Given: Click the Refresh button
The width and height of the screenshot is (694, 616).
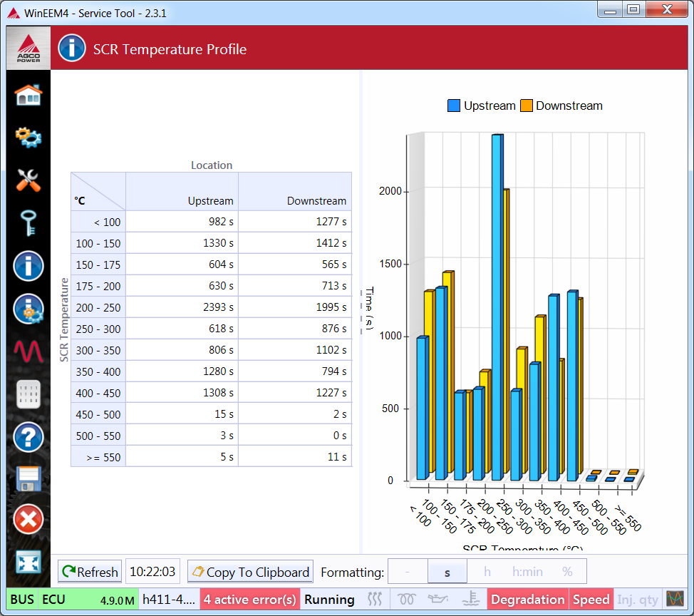Looking at the screenshot, I should [90, 572].
